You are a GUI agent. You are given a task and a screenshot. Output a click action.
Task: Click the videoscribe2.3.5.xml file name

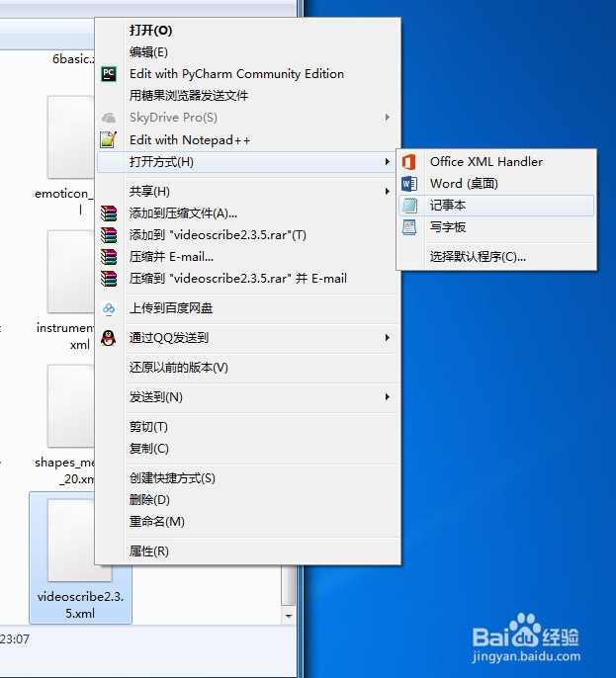click(80, 605)
